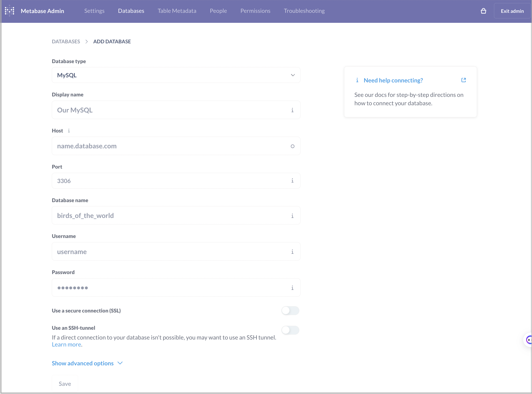
Task: Open the Database type dropdown
Action: (x=176, y=75)
